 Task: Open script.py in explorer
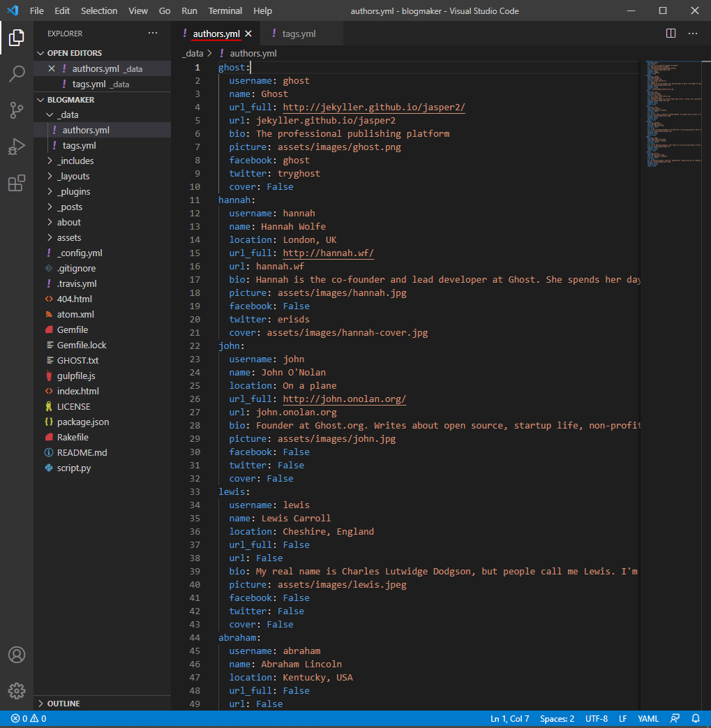point(102,468)
